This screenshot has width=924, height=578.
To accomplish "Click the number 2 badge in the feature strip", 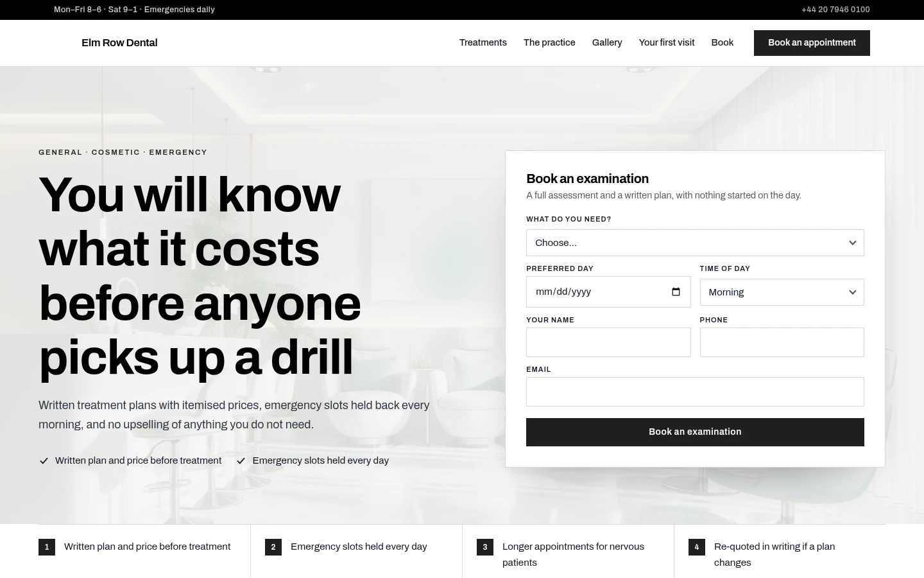I will click(273, 547).
